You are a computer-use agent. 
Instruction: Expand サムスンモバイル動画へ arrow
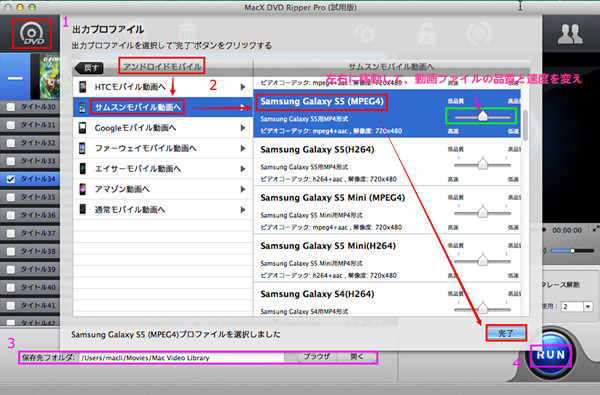pos(243,107)
